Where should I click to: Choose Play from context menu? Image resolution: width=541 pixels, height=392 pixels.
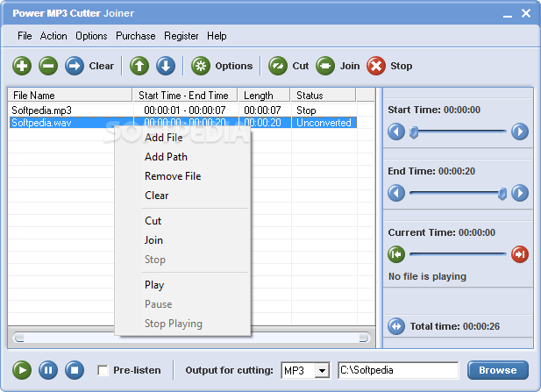pyautogui.click(x=182, y=285)
